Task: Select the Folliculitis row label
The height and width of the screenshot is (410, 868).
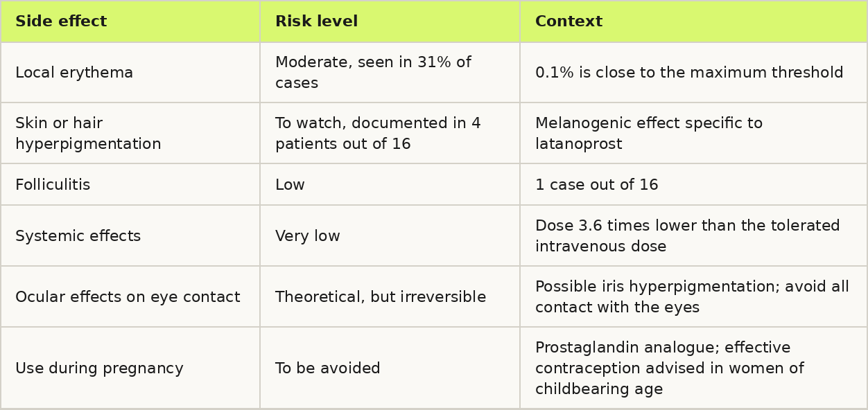Action: 130,184
